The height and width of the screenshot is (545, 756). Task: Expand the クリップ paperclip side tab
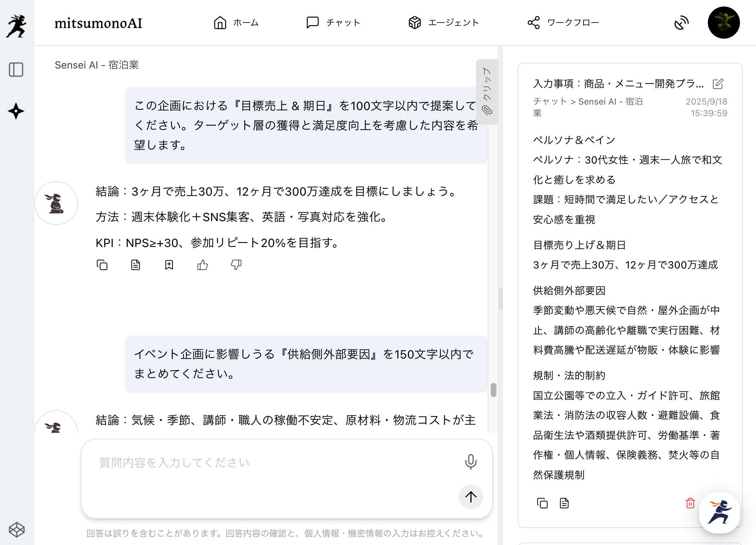(487, 91)
